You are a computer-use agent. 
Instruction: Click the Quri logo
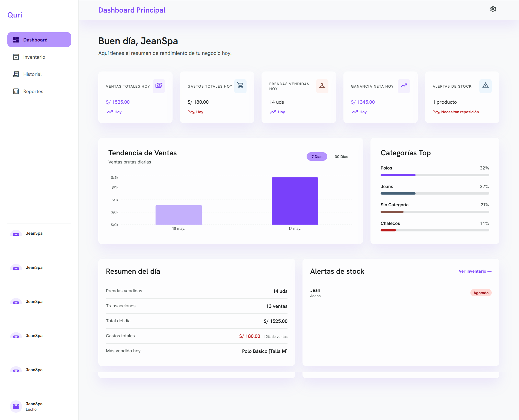tap(15, 15)
